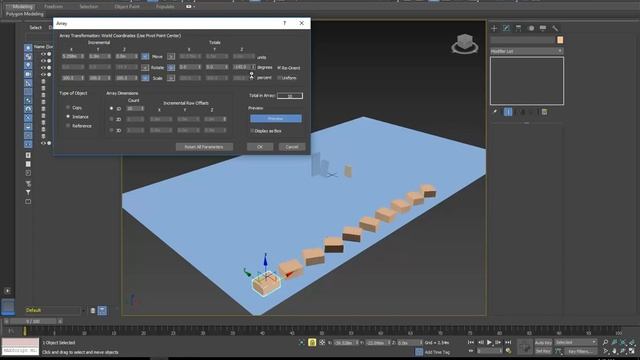
Task: Select the 2D array dimension radio
Action: click(111, 119)
